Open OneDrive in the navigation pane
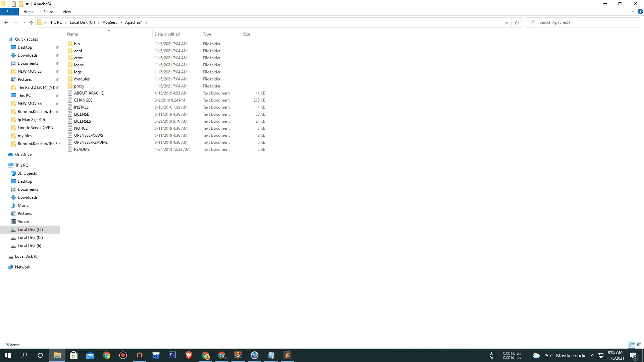The height and width of the screenshot is (362, 644). tap(23, 155)
